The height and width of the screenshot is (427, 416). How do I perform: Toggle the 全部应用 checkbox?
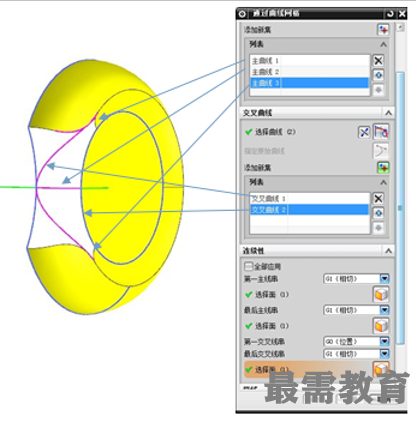tap(248, 266)
